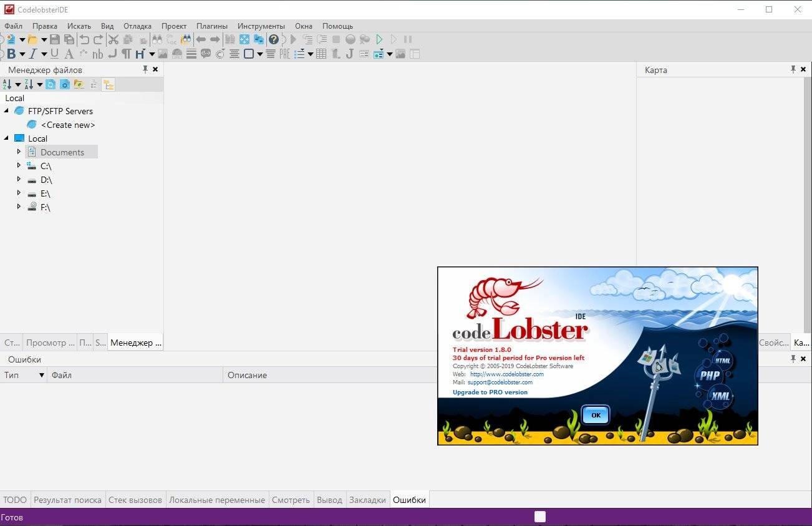Cut selection with the scissors icon
The image size is (812, 526).
(x=113, y=39)
